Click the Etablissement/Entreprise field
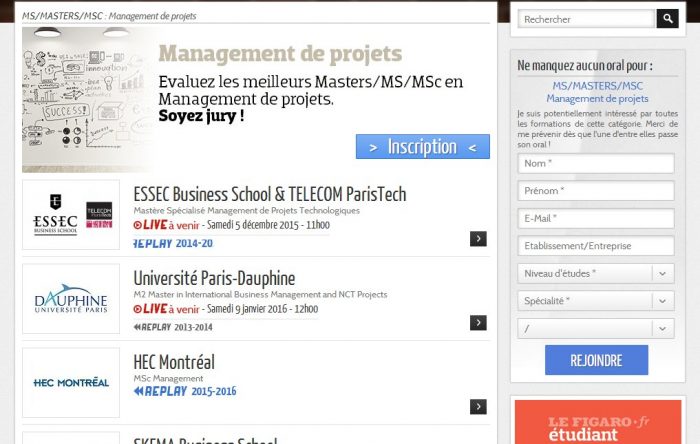 [x=596, y=246]
